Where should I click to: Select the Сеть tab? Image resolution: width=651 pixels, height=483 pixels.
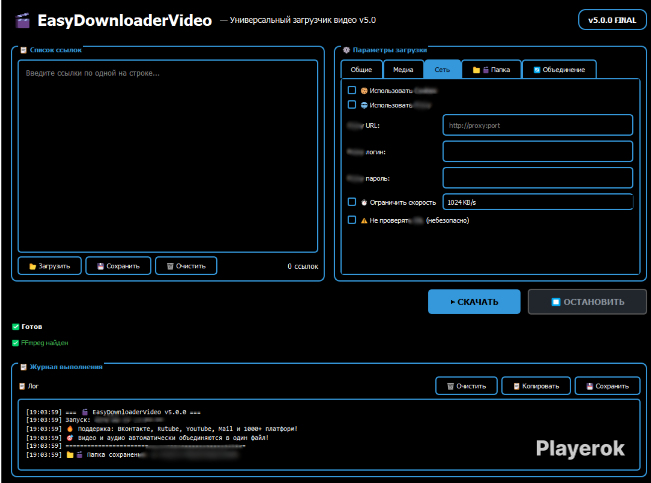click(442, 69)
